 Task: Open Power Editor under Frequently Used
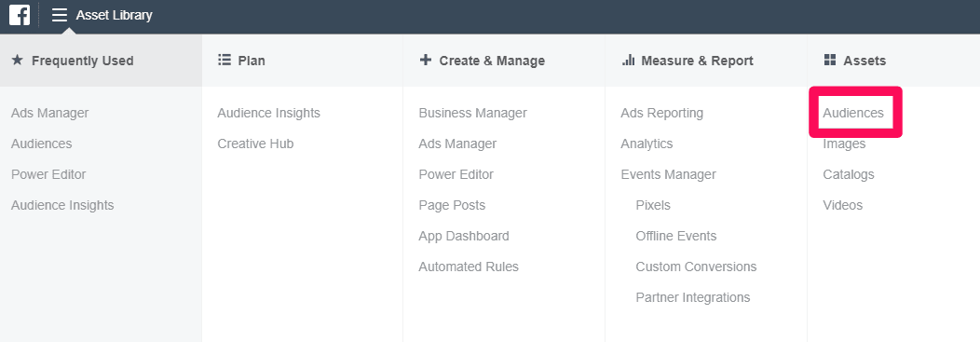pos(48,174)
